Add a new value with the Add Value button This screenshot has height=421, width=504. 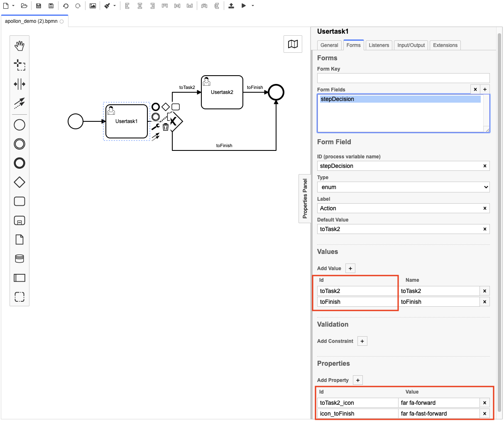350,268
